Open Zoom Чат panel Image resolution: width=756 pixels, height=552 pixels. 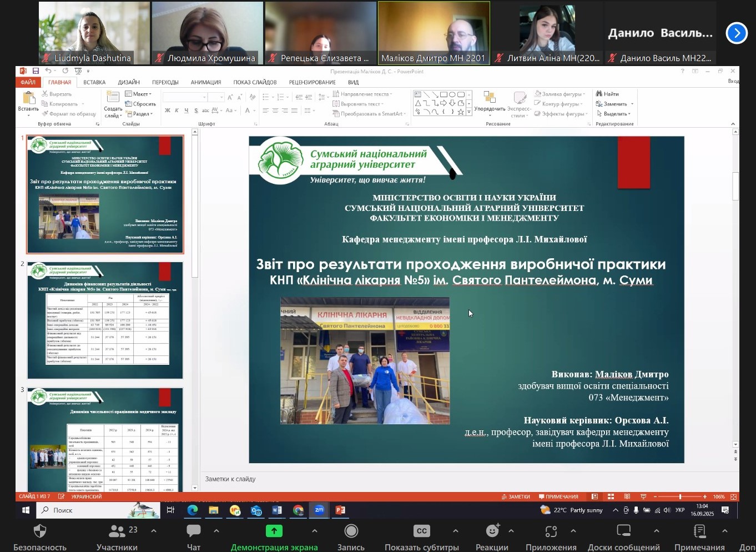click(x=193, y=536)
